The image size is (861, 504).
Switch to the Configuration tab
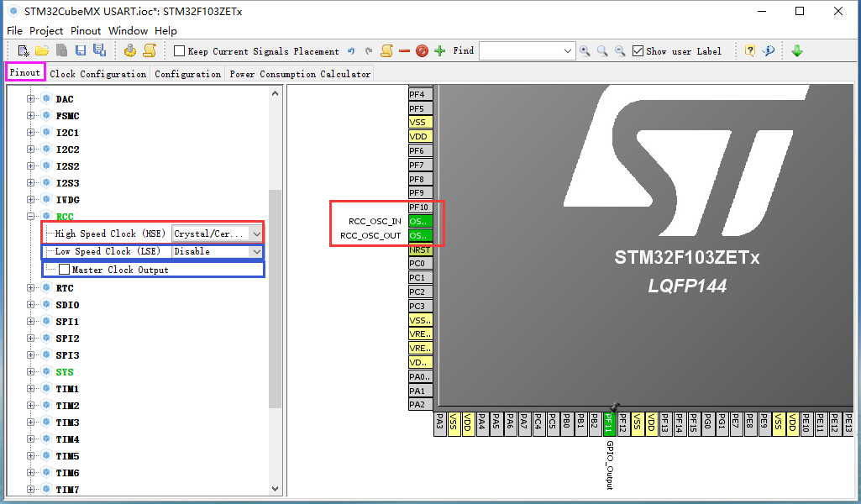point(188,74)
